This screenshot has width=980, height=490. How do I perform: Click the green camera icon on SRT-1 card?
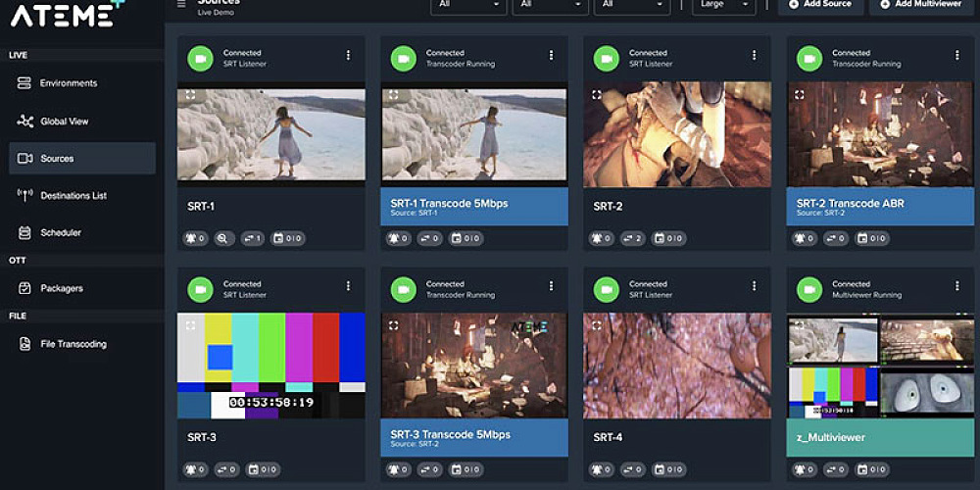coord(200,58)
